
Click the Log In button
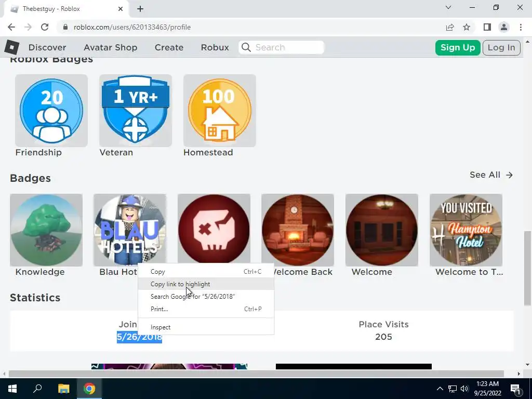[x=501, y=47]
